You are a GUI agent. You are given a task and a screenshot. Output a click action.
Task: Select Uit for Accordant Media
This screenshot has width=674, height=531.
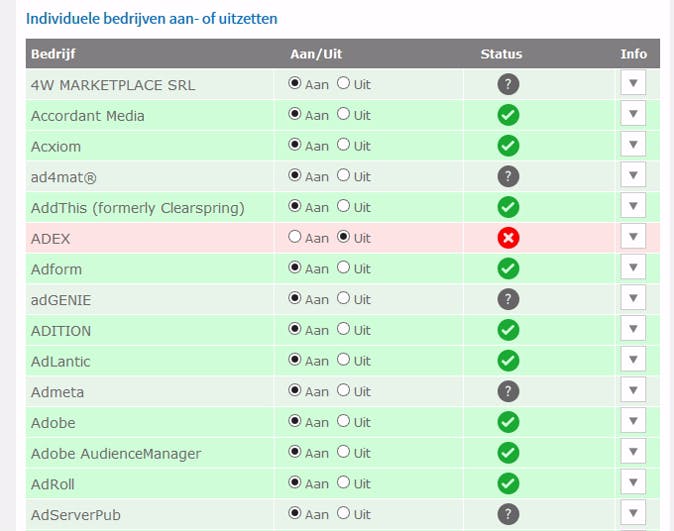pyautogui.click(x=343, y=114)
